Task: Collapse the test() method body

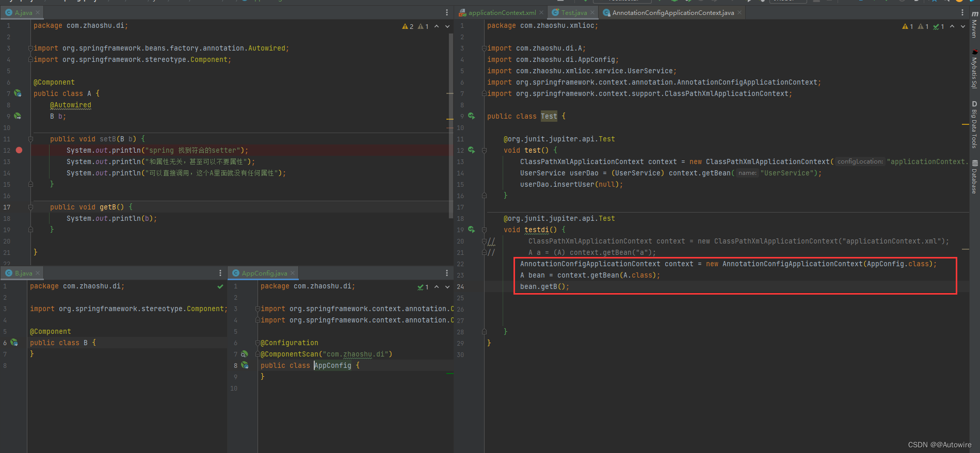Action: click(x=484, y=150)
